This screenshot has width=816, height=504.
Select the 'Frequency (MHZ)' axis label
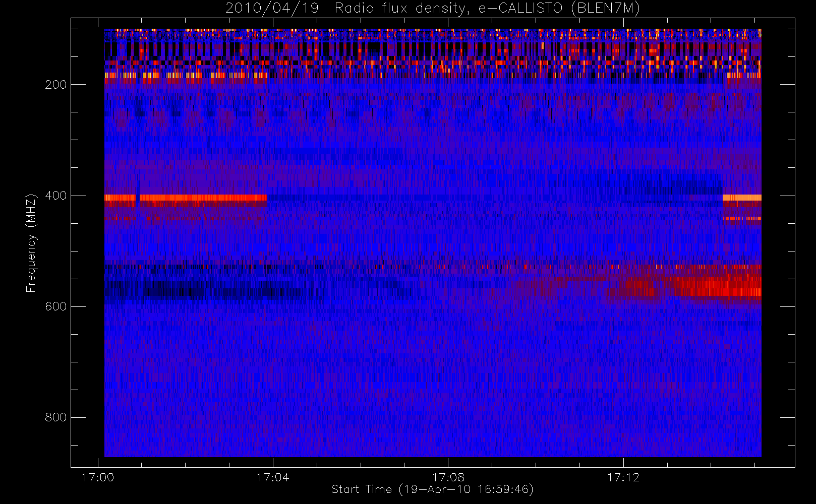point(31,243)
